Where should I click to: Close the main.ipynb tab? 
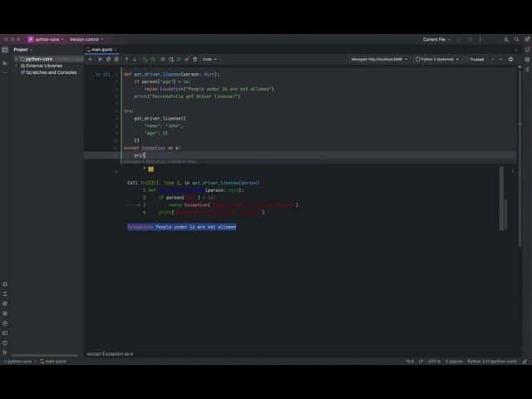click(116, 50)
